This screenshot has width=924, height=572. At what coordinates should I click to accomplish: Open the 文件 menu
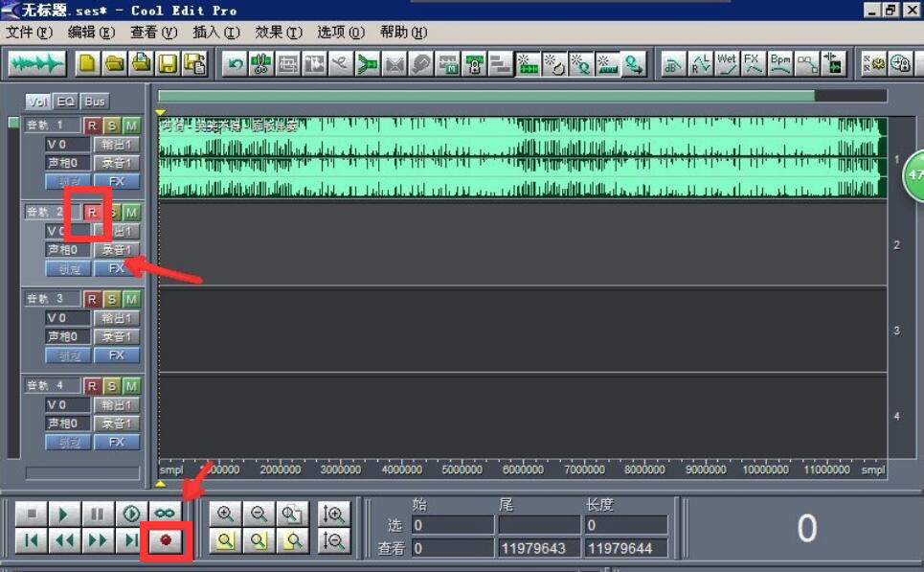point(29,33)
